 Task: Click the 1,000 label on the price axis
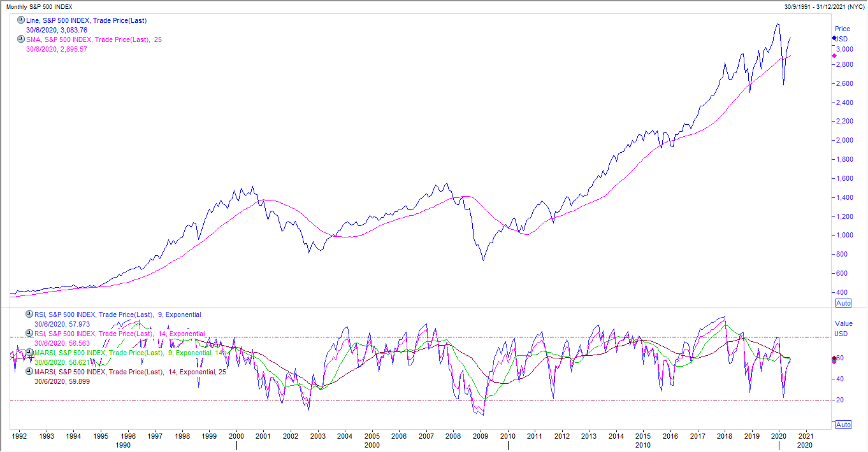tap(844, 235)
